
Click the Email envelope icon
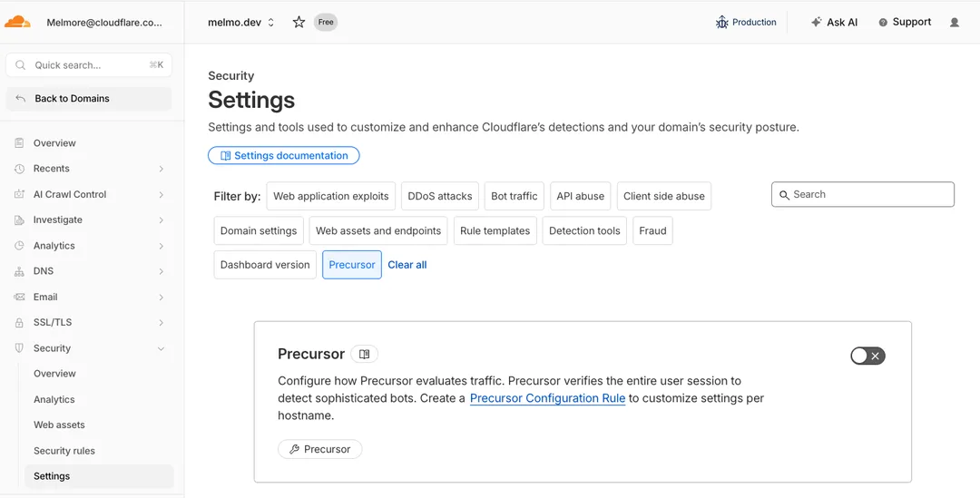(x=19, y=297)
